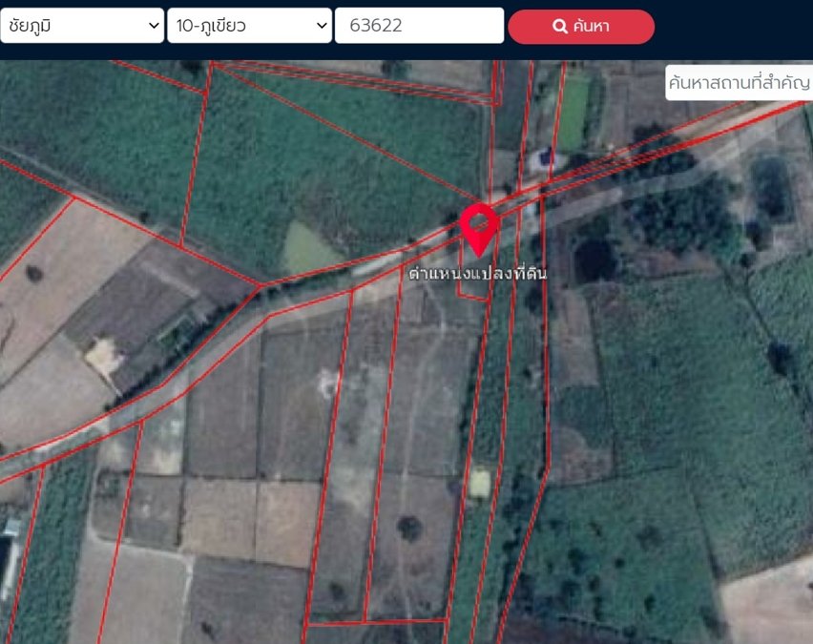
Task: Click the chevron arrow of the district selector
Action: [322, 26]
